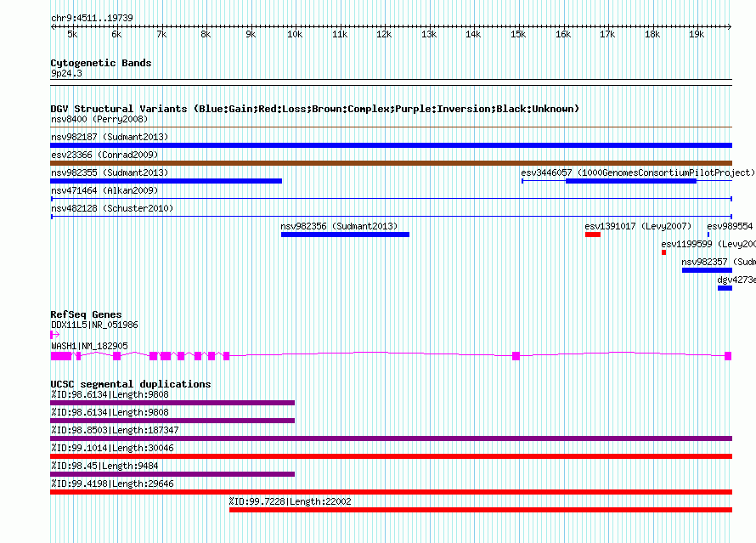Screen dimensions: 756x543
Task: Select the blue gain bar under nsv982187
Action: pyautogui.click(x=391, y=145)
